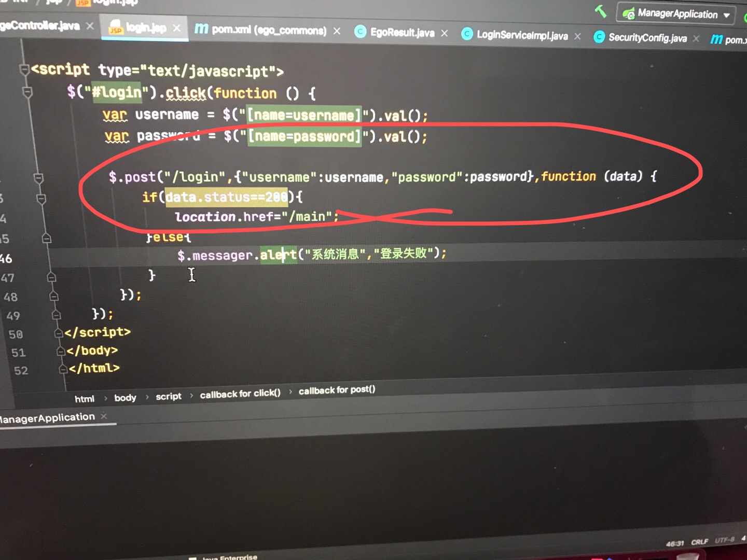This screenshot has height=560, width=747.
Task: Close the login.jsp tab
Action: tap(177, 28)
